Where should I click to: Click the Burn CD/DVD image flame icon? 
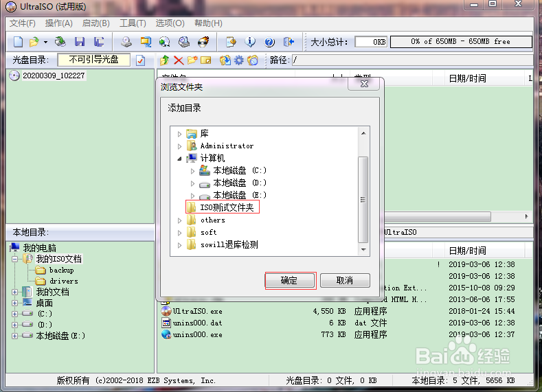[203, 42]
